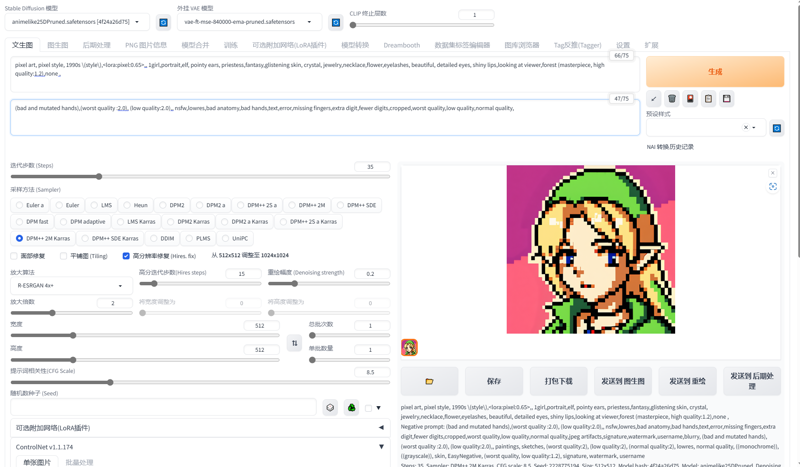
Task: Select the DPM++ 2M Karras sampler
Action: [43, 238]
